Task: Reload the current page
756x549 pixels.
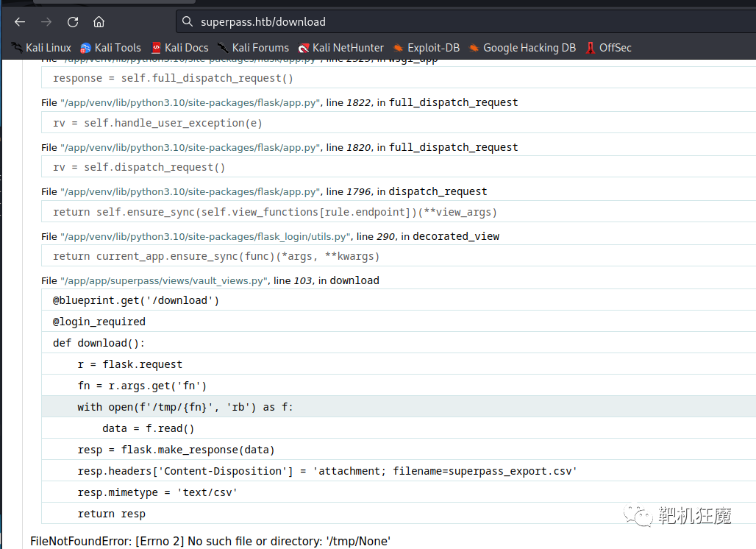Action: click(73, 21)
